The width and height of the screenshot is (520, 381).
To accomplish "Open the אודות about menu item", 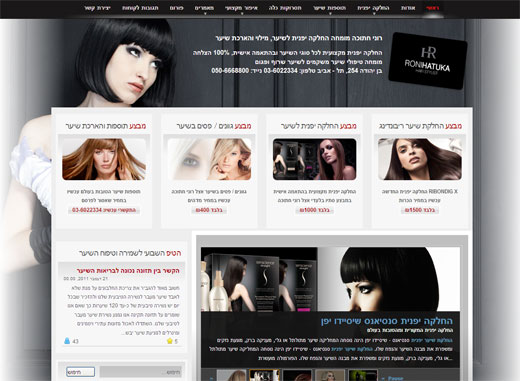I will [408, 8].
